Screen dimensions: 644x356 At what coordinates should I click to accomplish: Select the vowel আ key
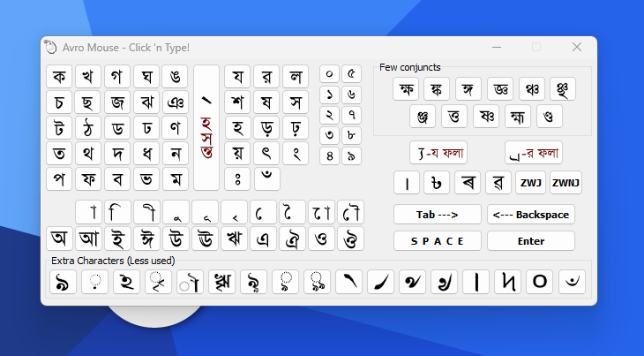coord(89,239)
